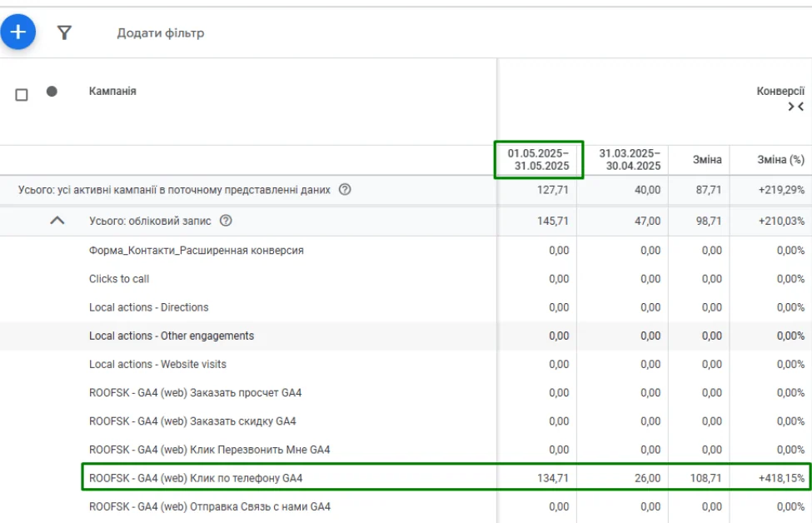Viewport: 812px width, 523px height.
Task: Open the filter funnel icon
Action: coord(64,33)
